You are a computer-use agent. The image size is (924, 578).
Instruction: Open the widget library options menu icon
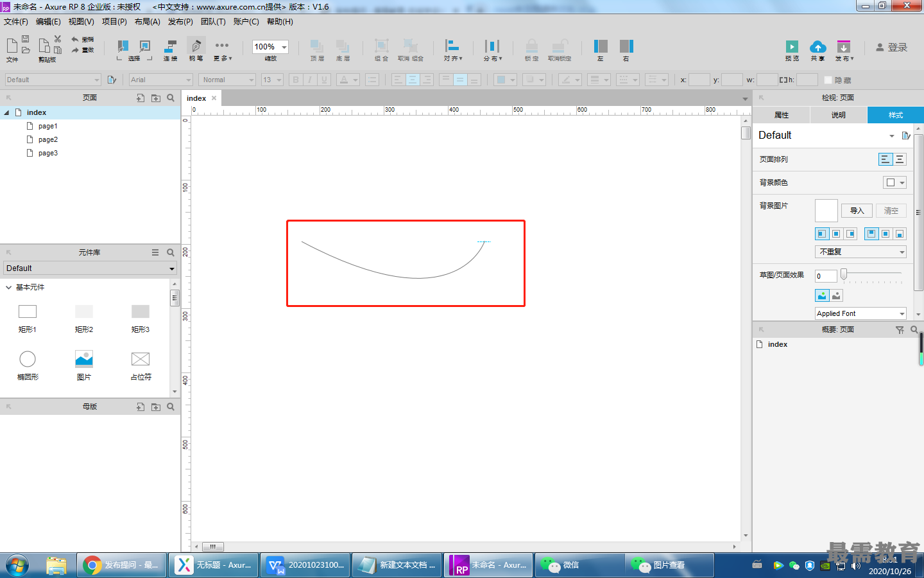(x=155, y=252)
